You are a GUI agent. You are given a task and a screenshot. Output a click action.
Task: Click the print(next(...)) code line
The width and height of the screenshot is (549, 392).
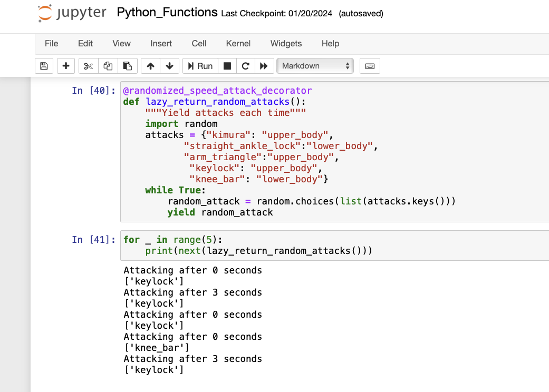click(259, 251)
